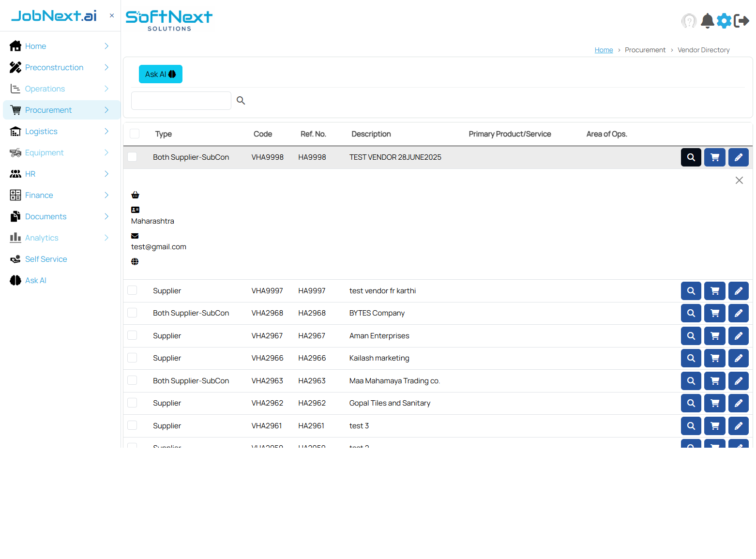Select all vendors via the header checkbox
The width and height of the screenshot is (756, 559).
pyautogui.click(x=134, y=134)
